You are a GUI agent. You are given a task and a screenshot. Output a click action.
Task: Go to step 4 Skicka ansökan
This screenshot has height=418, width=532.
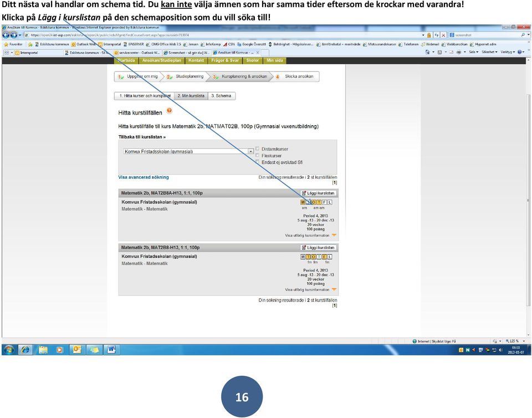pos(295,76)
